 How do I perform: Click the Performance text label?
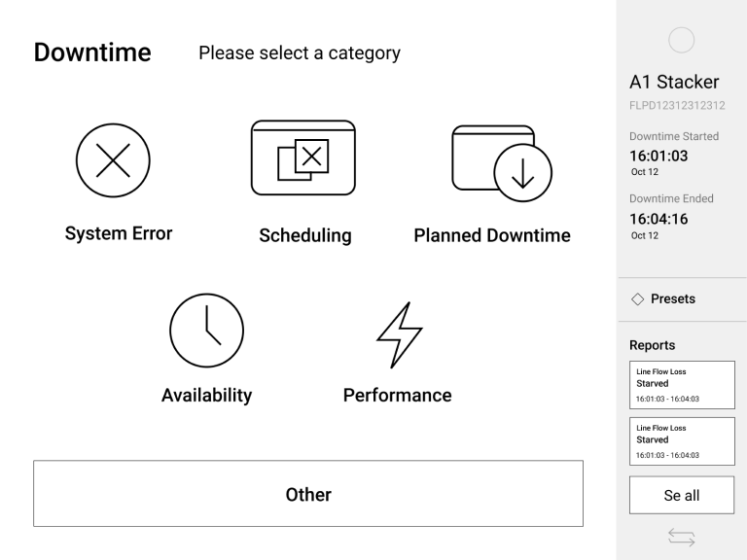pyautogui.click(x=397, y=395)
